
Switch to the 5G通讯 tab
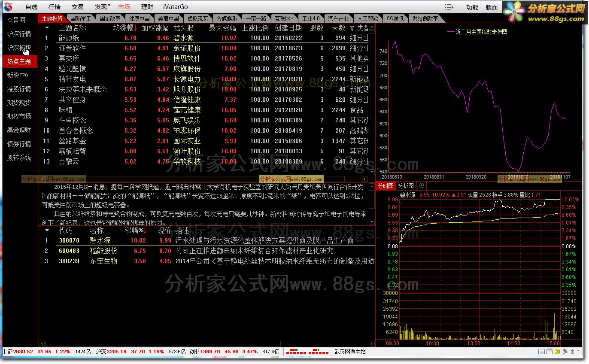[x=395, y=18]
